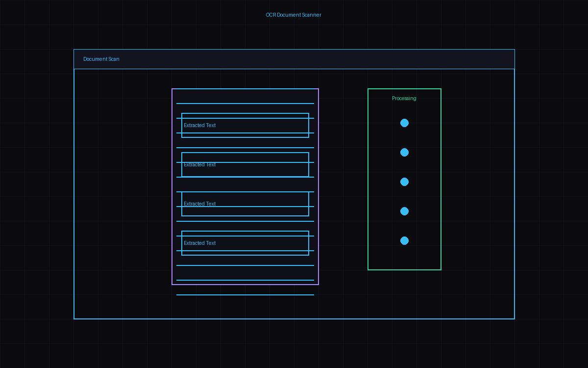Toggle the first Extracted Text selection box
This screenshot has width=588, height=368.
[x=245, y=125]
